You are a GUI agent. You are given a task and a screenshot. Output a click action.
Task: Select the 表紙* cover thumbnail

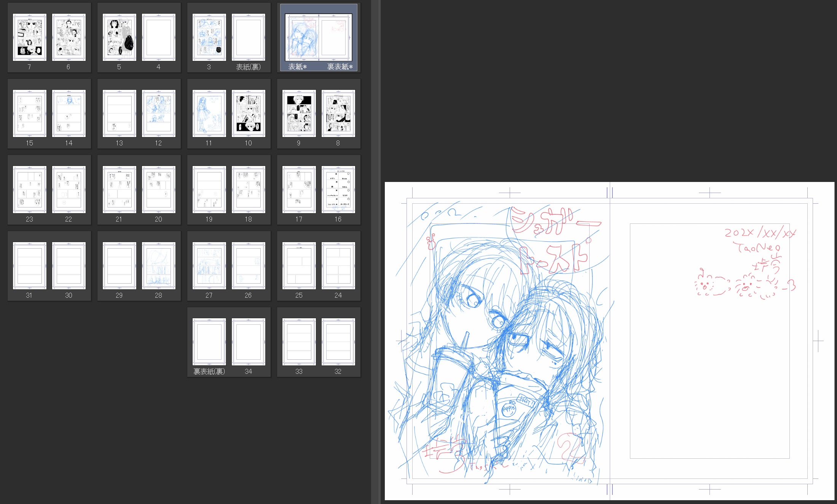click(302, 37)
